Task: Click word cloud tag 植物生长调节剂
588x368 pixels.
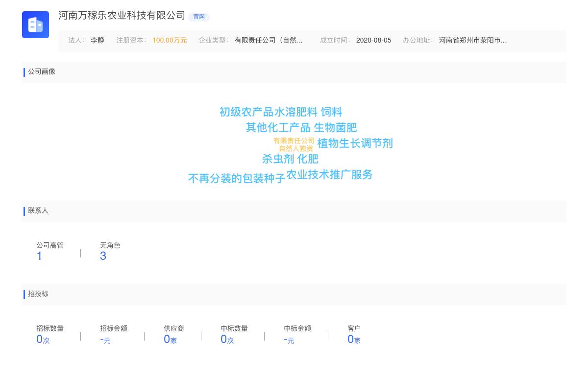Action: click(355, 143)
